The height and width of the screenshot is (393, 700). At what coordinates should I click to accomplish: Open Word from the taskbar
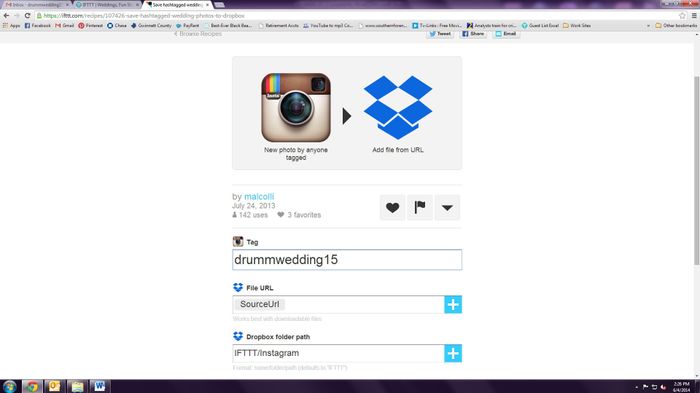(100, 386)
